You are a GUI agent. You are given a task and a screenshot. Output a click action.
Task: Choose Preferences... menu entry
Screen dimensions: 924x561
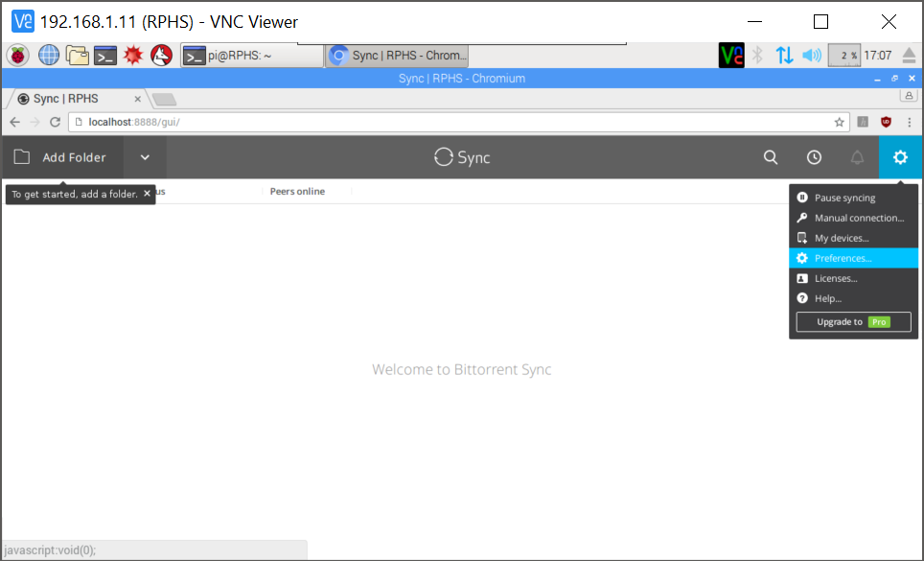pos(843,258)
